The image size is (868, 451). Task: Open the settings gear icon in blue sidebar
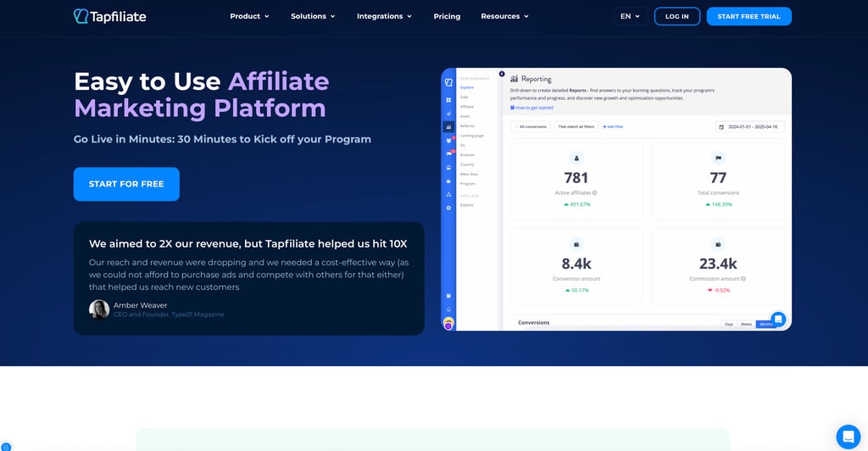[x=448, y=208]
